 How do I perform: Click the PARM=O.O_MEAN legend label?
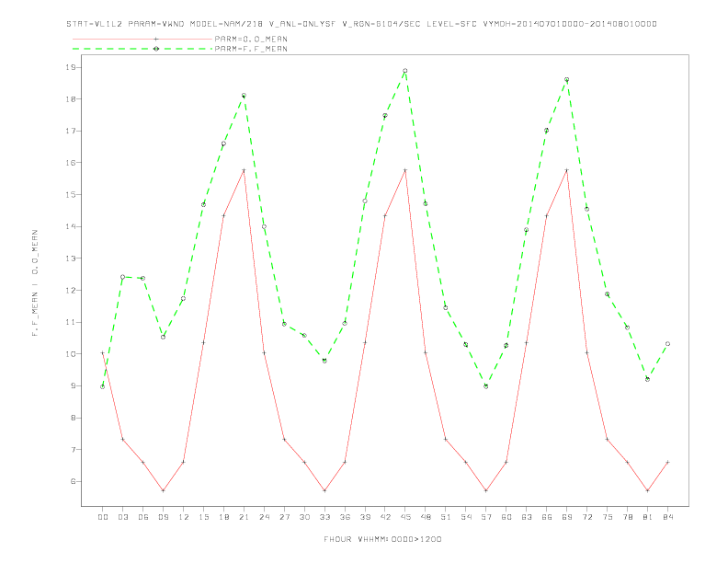point(251,39)
